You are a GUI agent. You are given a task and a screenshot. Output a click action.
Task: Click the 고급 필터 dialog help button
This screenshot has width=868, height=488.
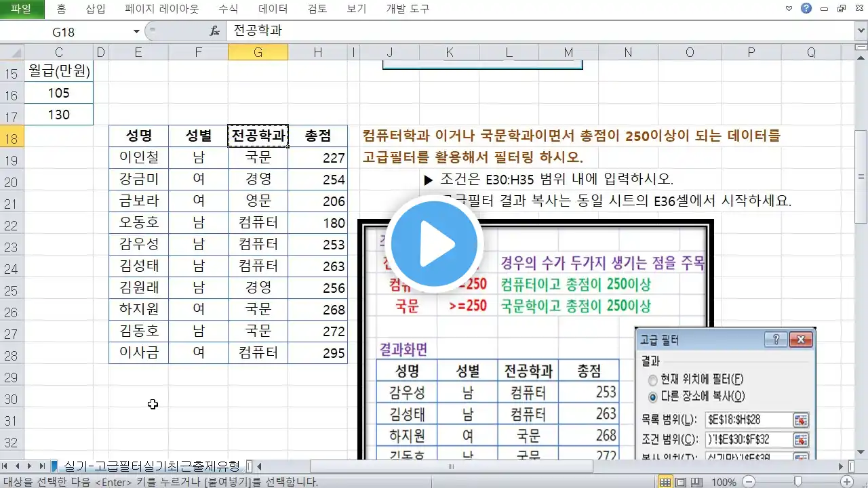point(776,340)
